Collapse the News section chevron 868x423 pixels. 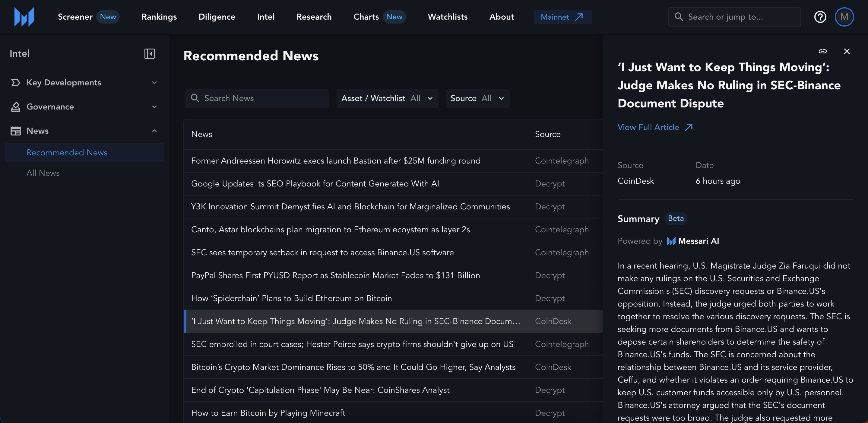[154, 131]
